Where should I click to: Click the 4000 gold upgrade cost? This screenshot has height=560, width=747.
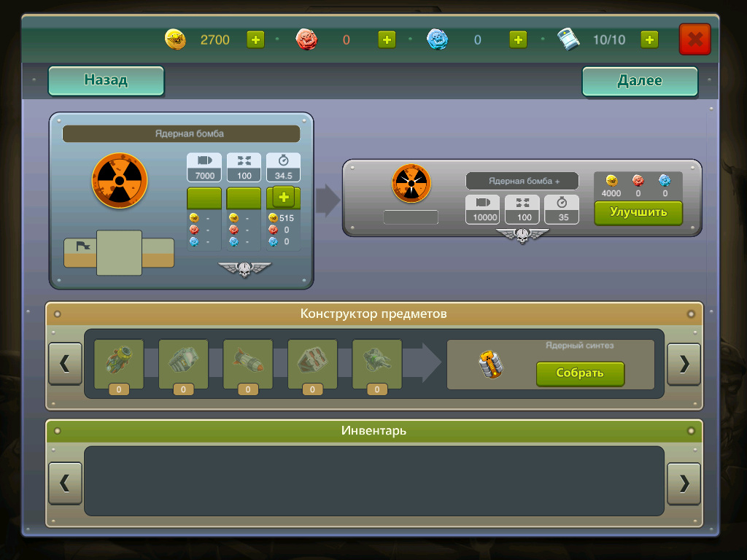pyautogui.click(x=611, y=193)
